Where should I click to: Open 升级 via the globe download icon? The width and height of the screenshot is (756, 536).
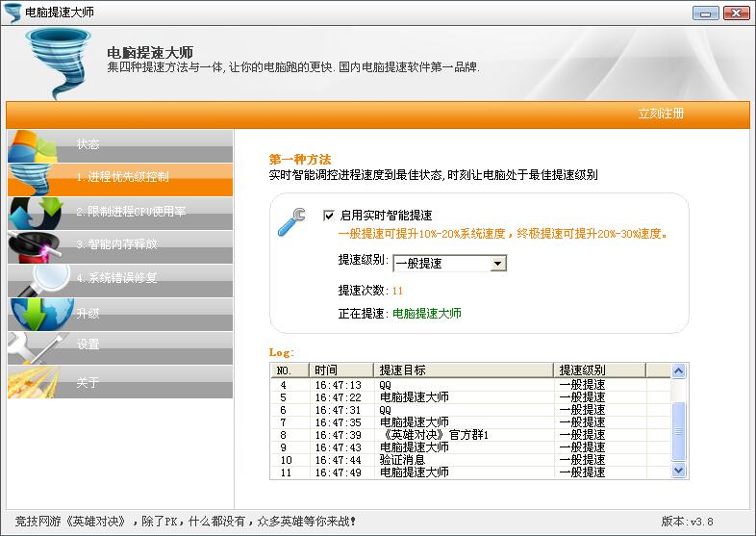(x=38, y=314)
